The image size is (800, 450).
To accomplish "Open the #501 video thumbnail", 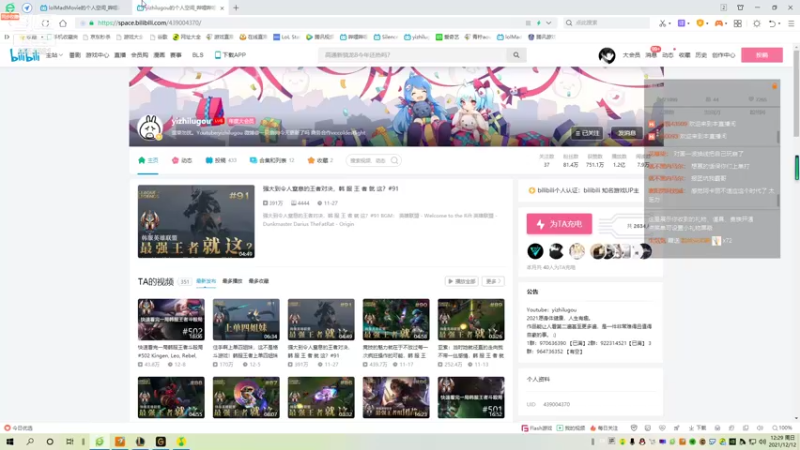I will coord(471,397).
